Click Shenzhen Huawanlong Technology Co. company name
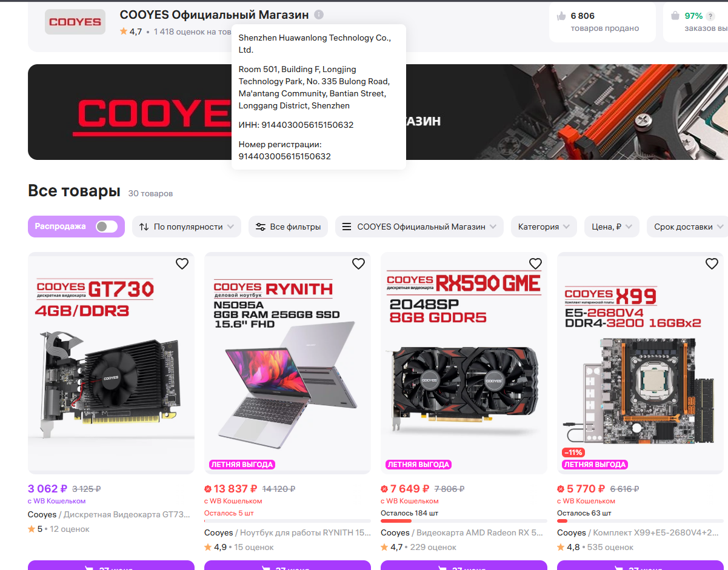Screen dimensions: 728x570 315,44
